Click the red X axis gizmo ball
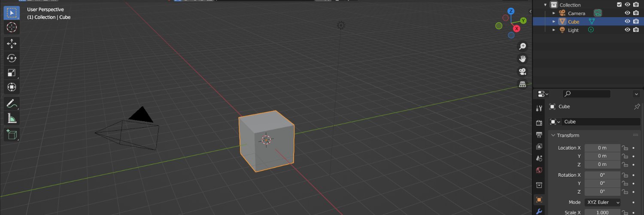This screenshot has height=215, width=644. pos(516,28)
